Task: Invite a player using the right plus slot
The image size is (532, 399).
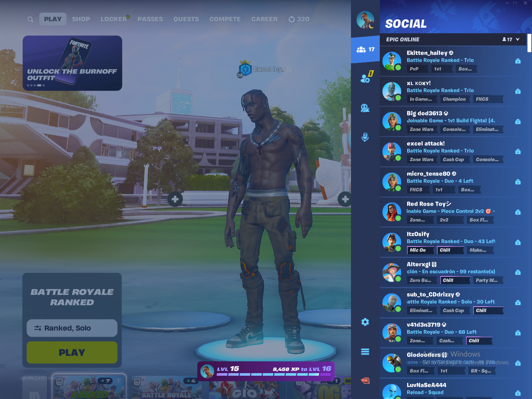Action: (345, 199)
